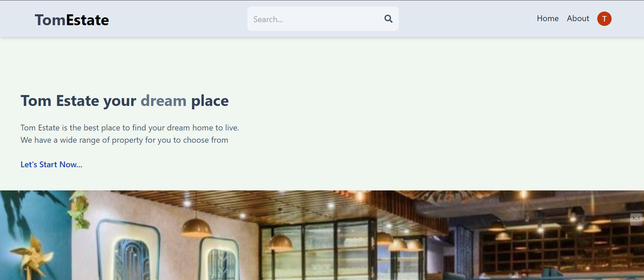
Task: Focus the Search text field
Action: point(323,19)
